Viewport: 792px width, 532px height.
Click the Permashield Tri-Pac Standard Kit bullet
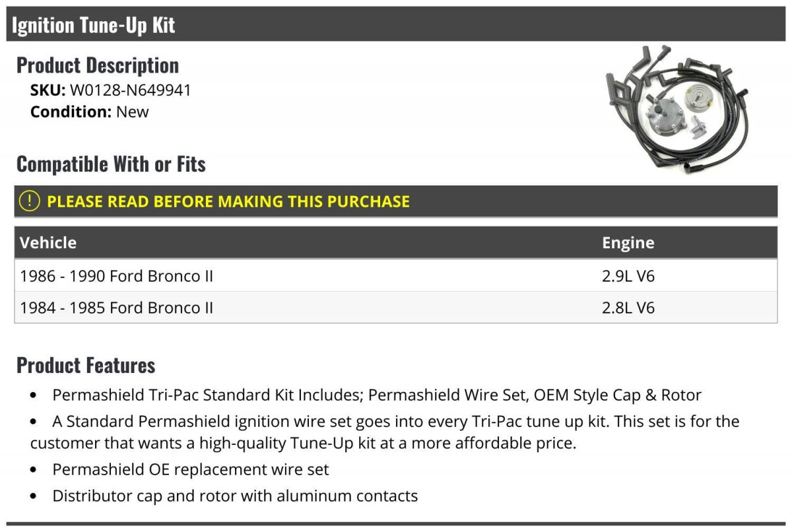tap(376, 395)
